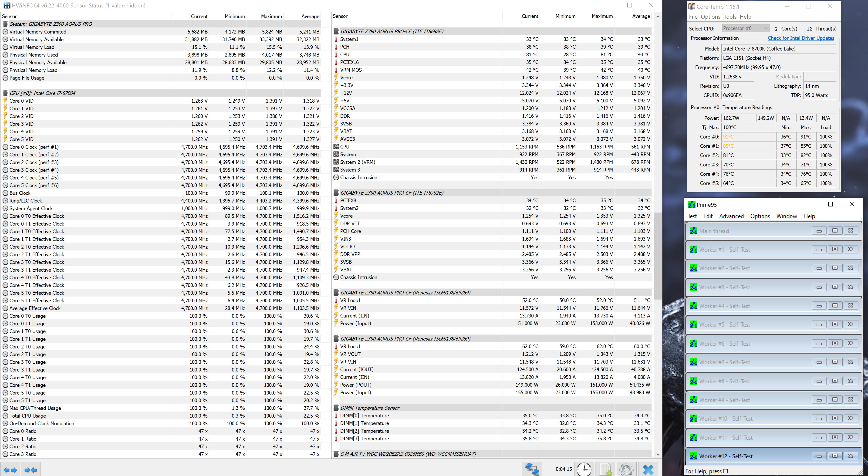Open HWiNFO sensor settings gear
This screenshot has width=868, height=476.
[626, 469]
